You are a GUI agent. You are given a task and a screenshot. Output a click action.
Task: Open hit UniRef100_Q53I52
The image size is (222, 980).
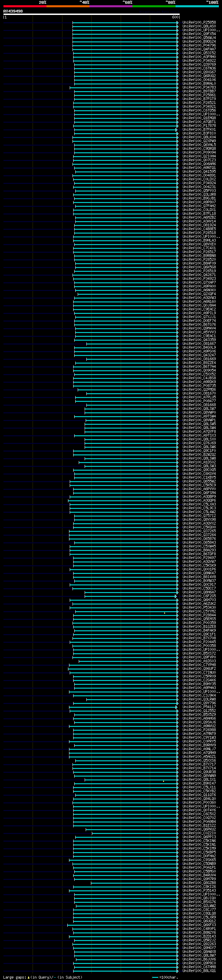[x=199, y=53]
